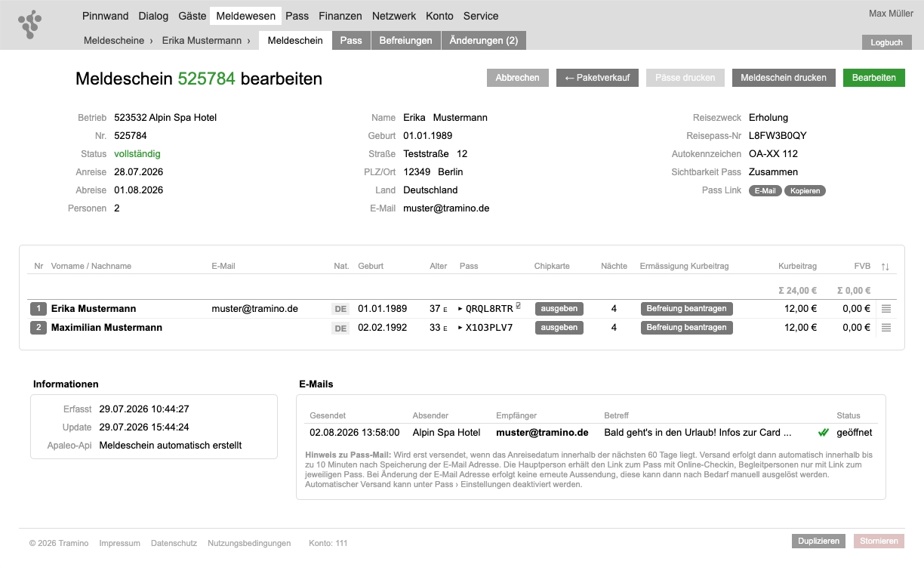Click Meldeschein drucken button

coord(784,78)
